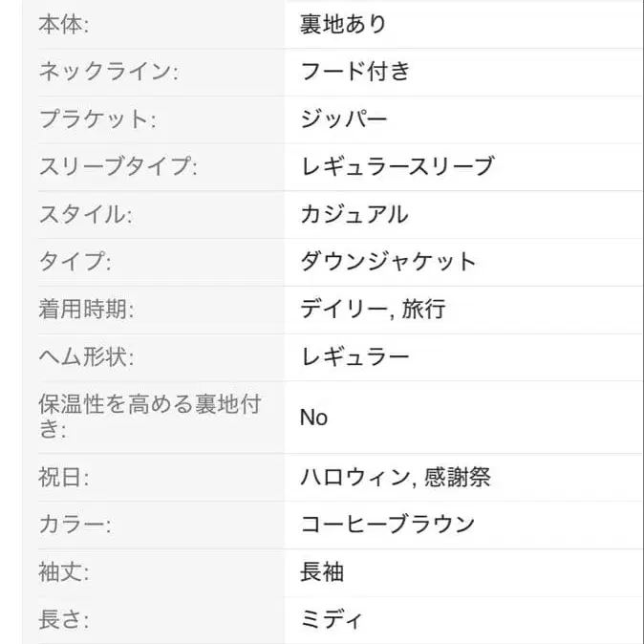This screenshot has height=644, width=644.
Task: Select the フード付き value
Action: (x=354, y=72)
